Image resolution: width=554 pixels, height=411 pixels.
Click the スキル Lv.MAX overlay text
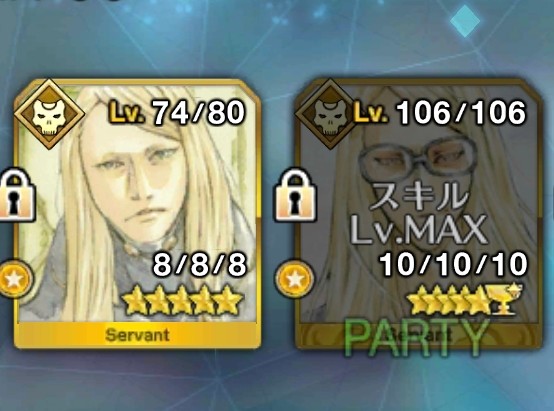419,213
